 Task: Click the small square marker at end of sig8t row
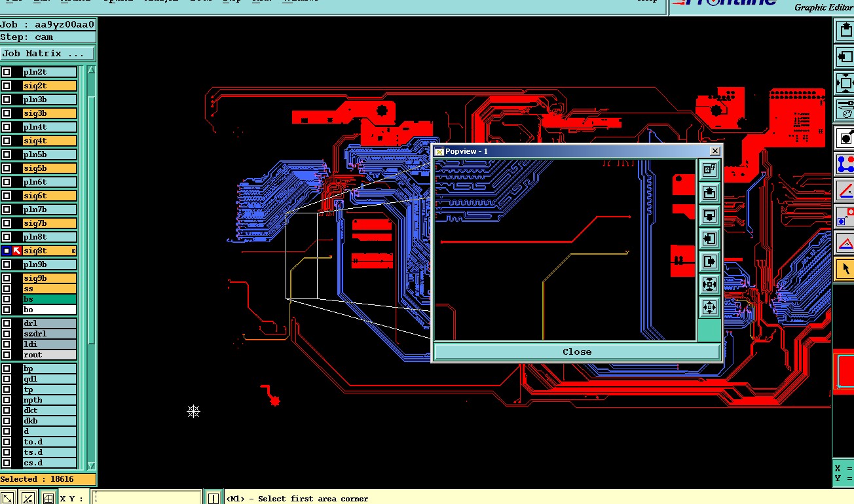point(73,251)
